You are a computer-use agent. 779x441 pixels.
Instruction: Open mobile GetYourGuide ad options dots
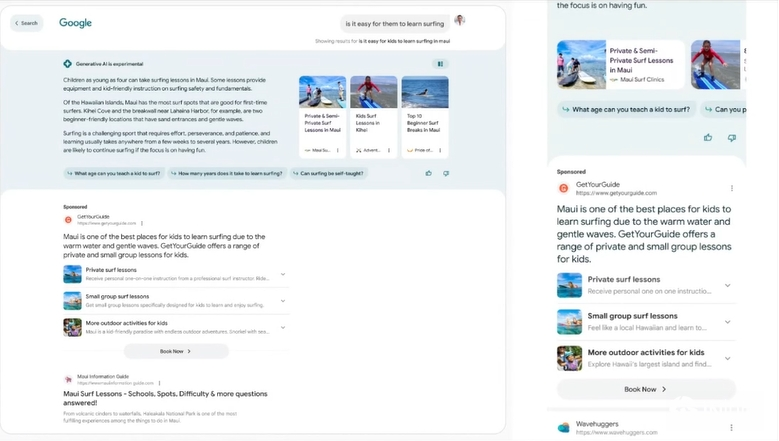click(732, 188)
